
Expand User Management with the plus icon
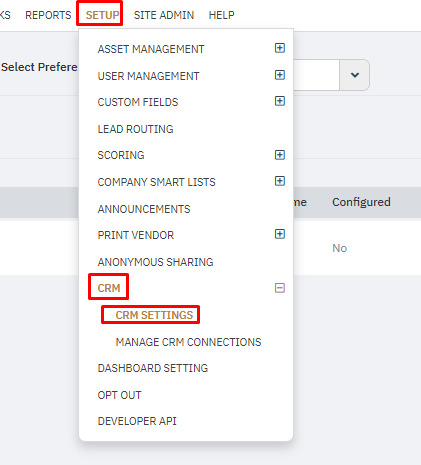[x=280, y=75]
